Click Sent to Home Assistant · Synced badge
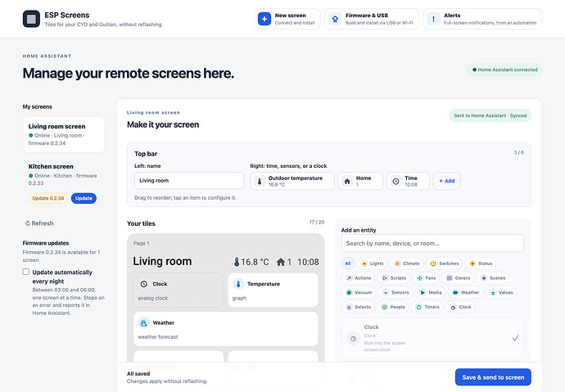The image size is (565, 392). click(490, 115)
